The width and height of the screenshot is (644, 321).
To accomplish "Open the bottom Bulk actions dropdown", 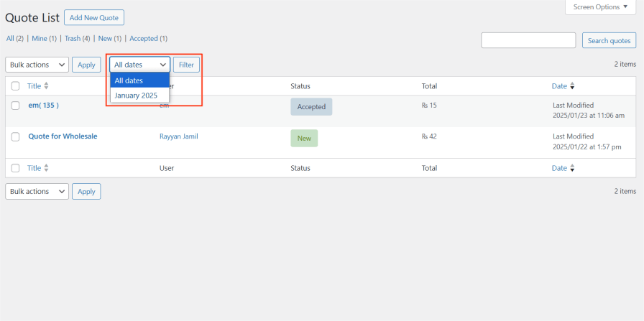I will tap(37, 192).
